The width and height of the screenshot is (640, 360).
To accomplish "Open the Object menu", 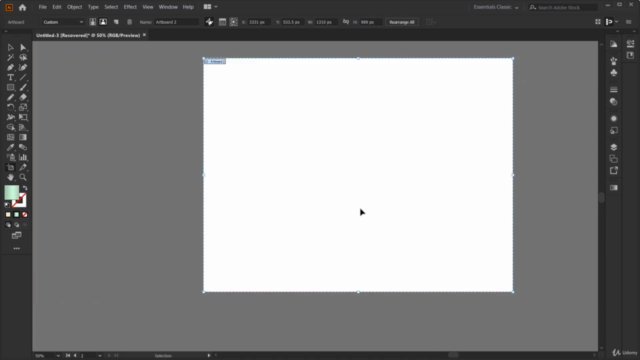I will 74,7.
